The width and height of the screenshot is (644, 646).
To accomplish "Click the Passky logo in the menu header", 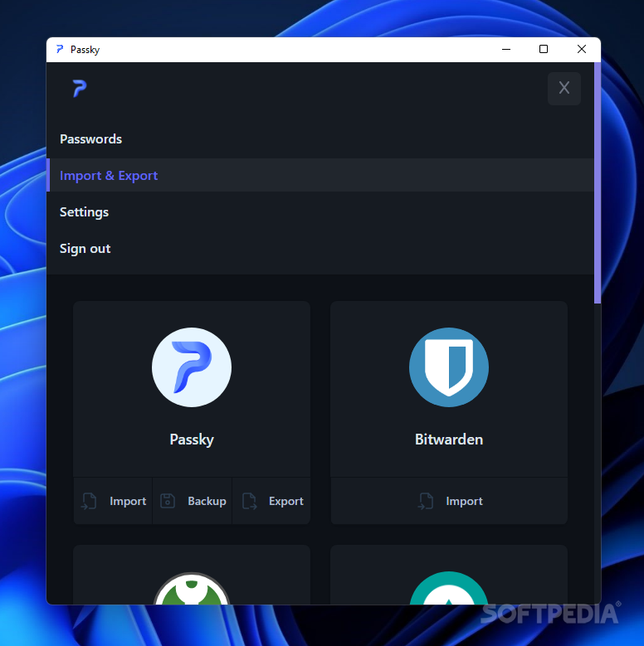I will (80, 88).
